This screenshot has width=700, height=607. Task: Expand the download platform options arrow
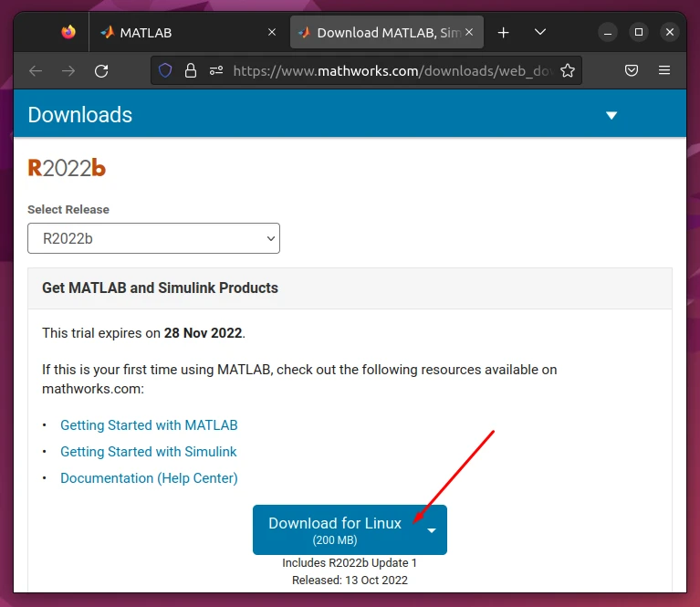(432, 530)
